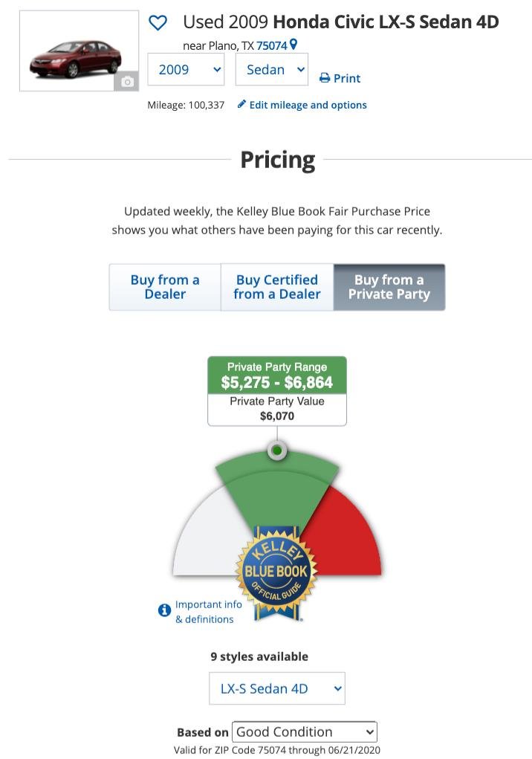Image resolution: width=532 pixels, height=759 pixels.
Task: Open the Sedan body style dropdown
Action: pyautogui.click(x=271, y=70)
